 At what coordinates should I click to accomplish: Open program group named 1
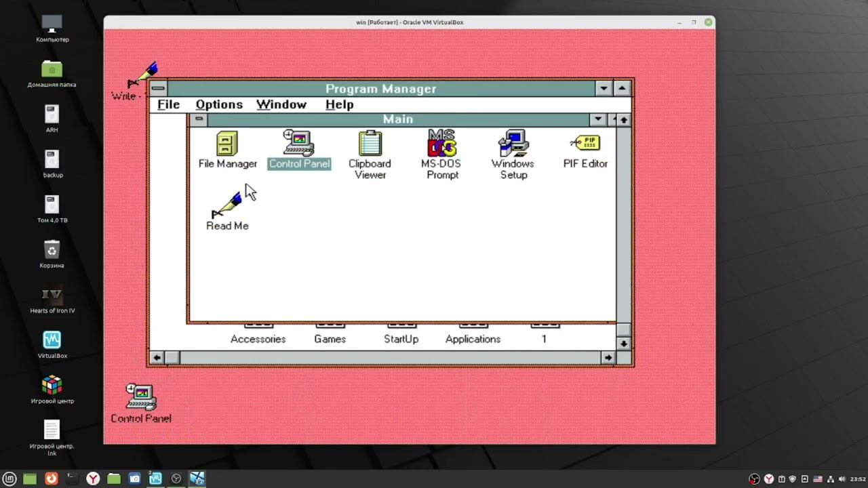click(544, 335)
